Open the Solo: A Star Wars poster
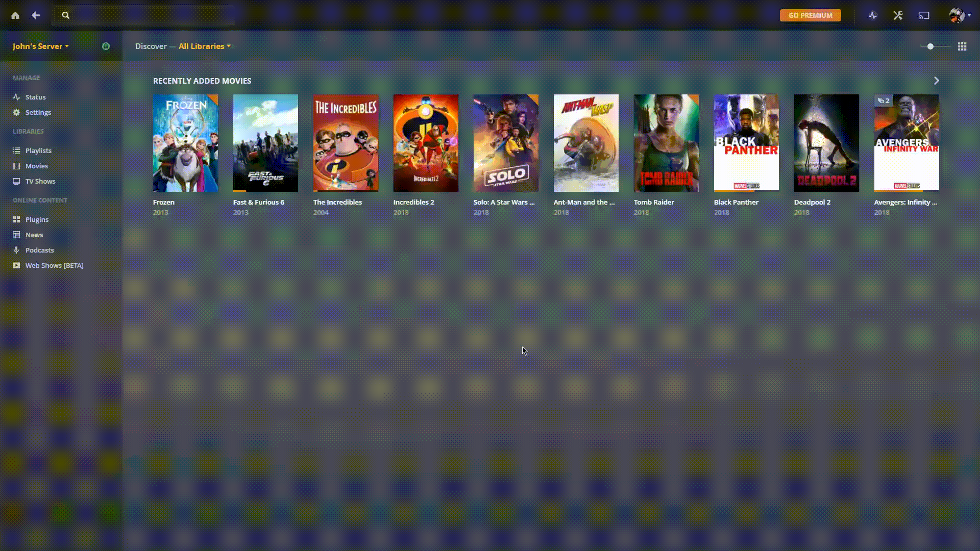 tap(506, 143)
